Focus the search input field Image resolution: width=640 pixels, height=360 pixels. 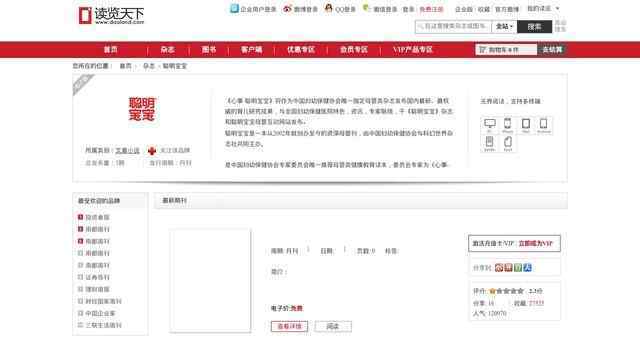[453, 27]
